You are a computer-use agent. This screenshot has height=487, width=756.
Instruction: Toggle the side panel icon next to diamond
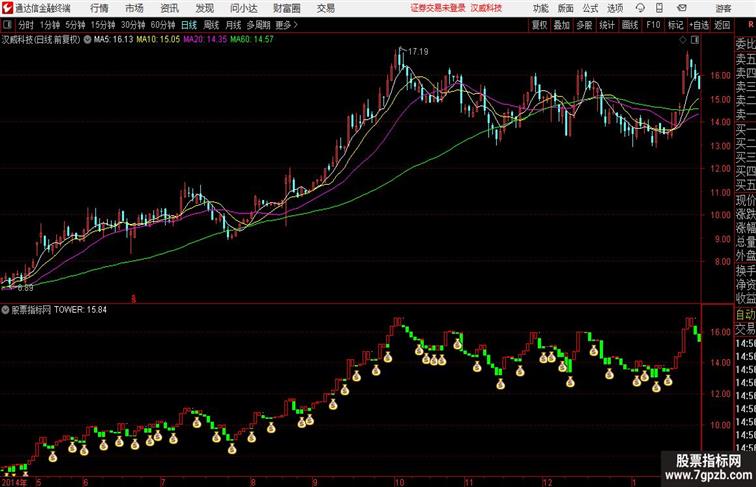point(695,40)
